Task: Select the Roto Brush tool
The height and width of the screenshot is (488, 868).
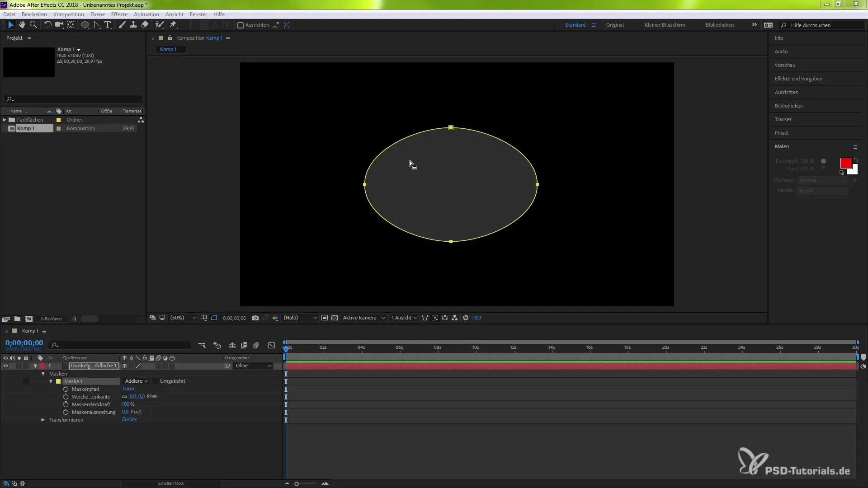Action: 159,25
